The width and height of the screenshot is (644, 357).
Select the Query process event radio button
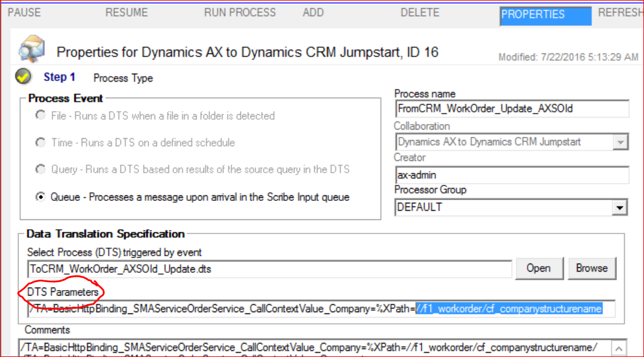coord(40,169)
